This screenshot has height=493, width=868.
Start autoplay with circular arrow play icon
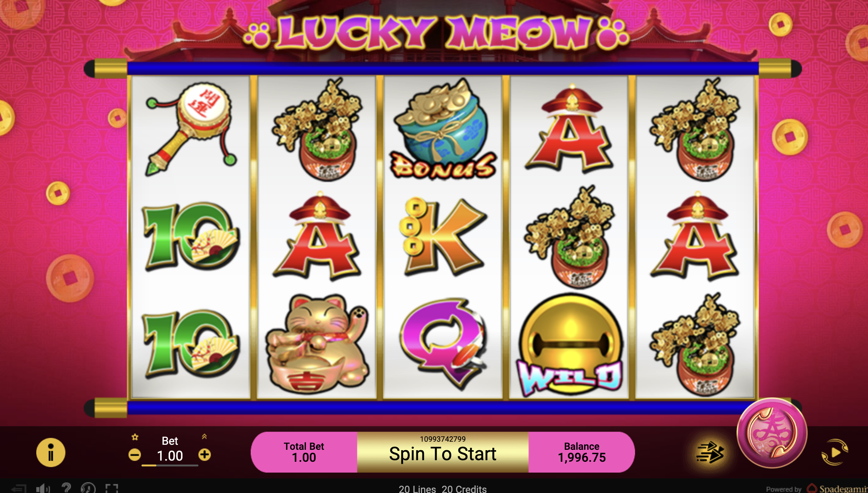(835, 452)
